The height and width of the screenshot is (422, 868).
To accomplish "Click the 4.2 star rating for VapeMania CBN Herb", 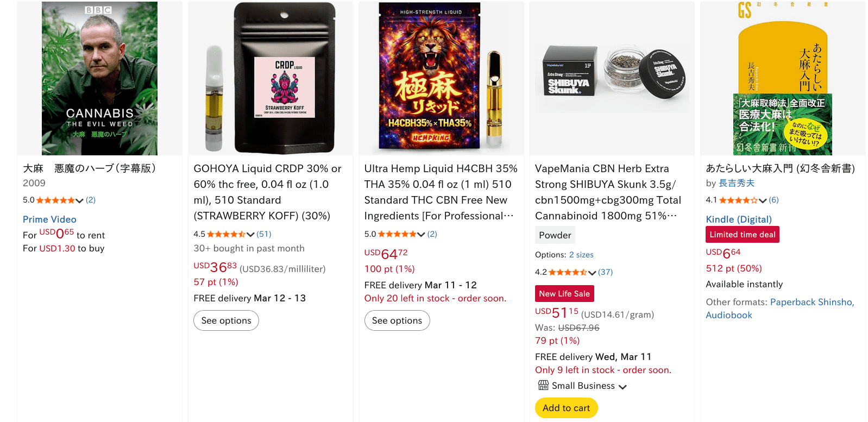I will pyautogui.click(x=568, y=272).
